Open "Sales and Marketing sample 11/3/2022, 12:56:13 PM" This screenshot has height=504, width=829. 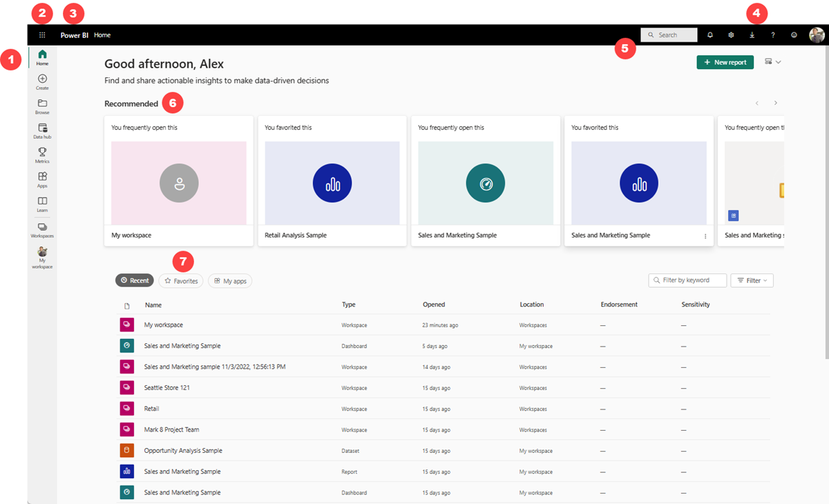215,367
